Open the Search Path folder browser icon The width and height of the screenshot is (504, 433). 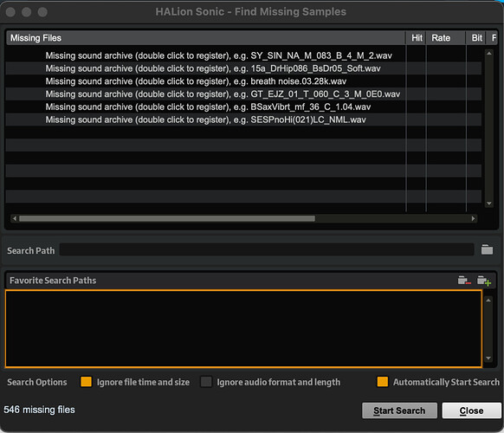(x=487, y=249)
